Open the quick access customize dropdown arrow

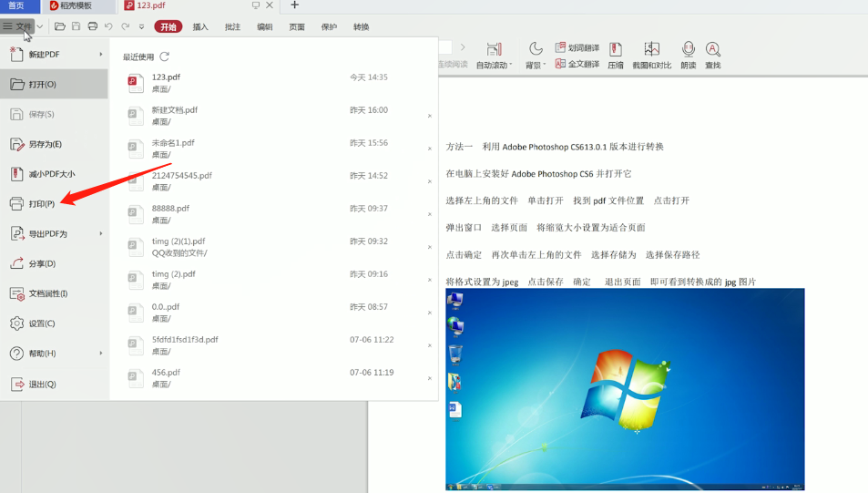pos(142,26)
